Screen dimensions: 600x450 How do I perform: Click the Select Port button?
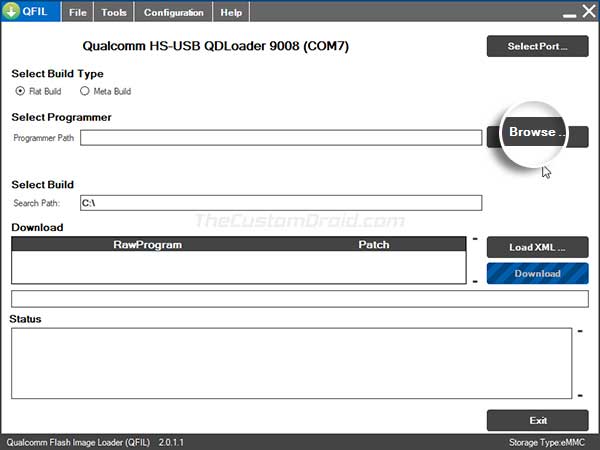[x=537, y=46]
